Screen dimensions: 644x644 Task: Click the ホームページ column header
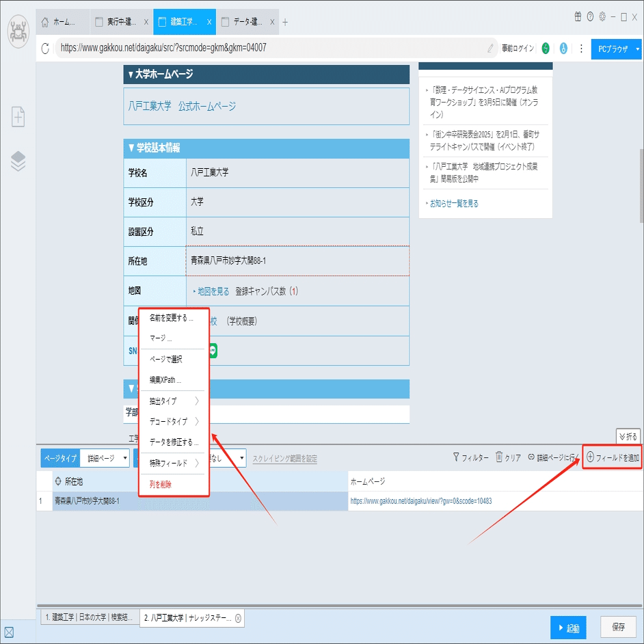point(496,481)
